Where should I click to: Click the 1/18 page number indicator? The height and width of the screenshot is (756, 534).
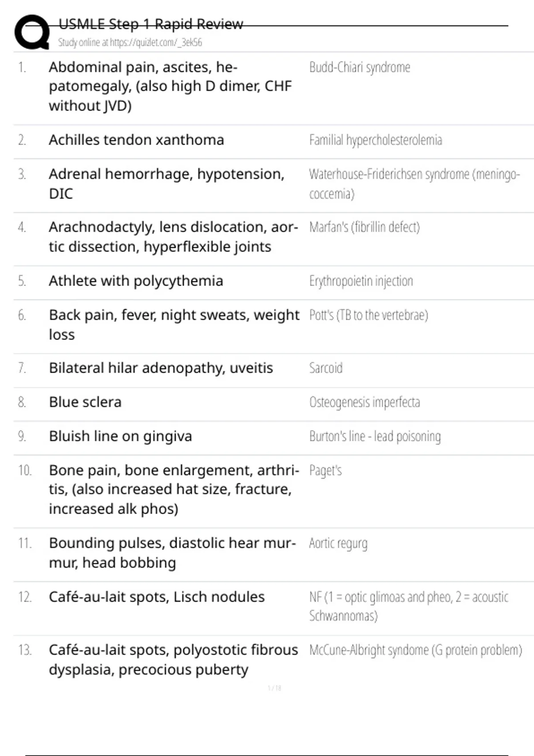275,688
